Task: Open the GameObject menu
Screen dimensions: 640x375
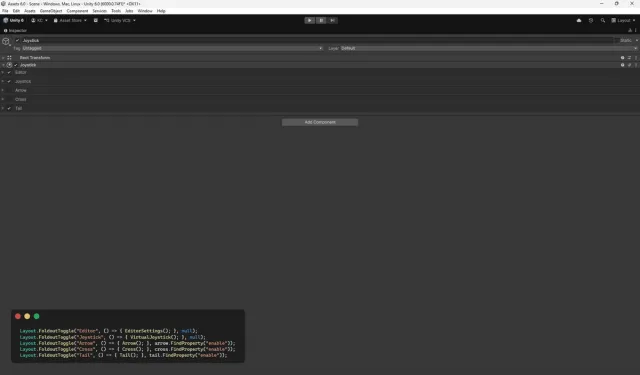Action: tap(51, 11)
